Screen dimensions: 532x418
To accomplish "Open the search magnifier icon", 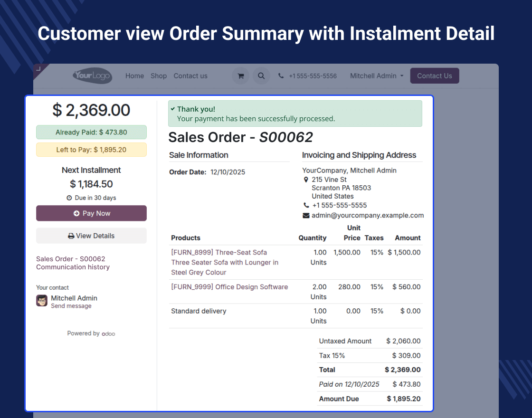I will click(x=261, y=76).
